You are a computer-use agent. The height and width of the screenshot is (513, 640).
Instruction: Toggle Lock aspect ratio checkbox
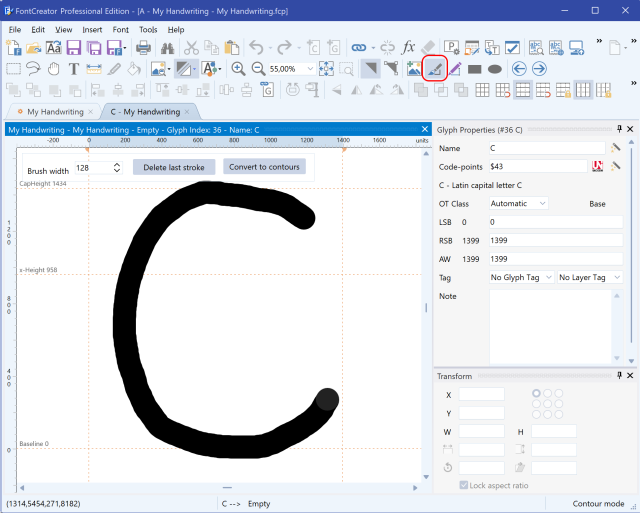pos(464,485)
